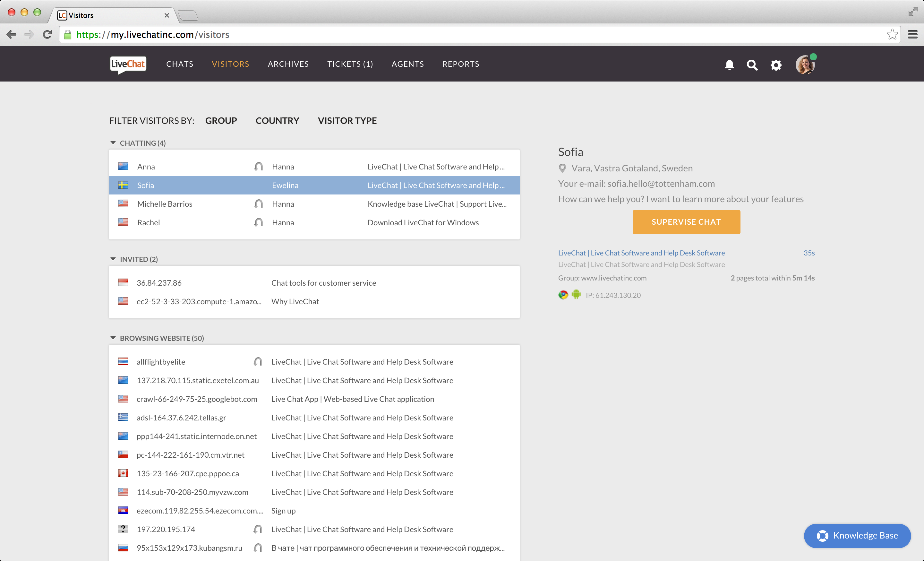Click the agent profile avatar
This screenshot has width=924, height=561.
(805, 65)
